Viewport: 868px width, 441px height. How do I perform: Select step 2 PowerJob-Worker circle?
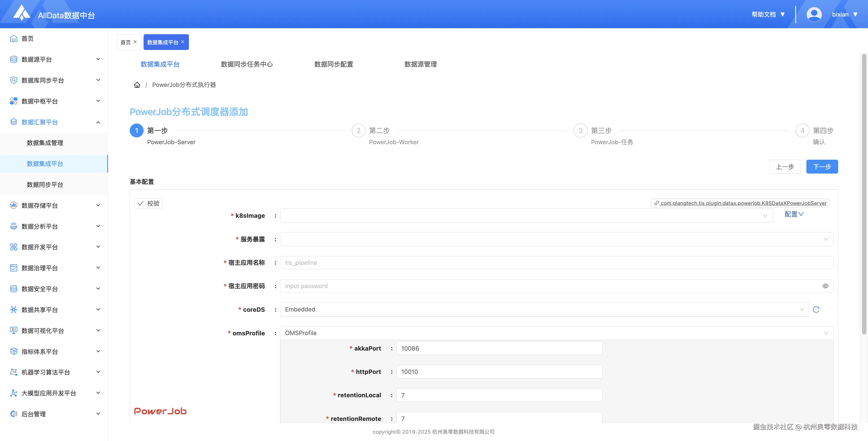pos(359,130)
